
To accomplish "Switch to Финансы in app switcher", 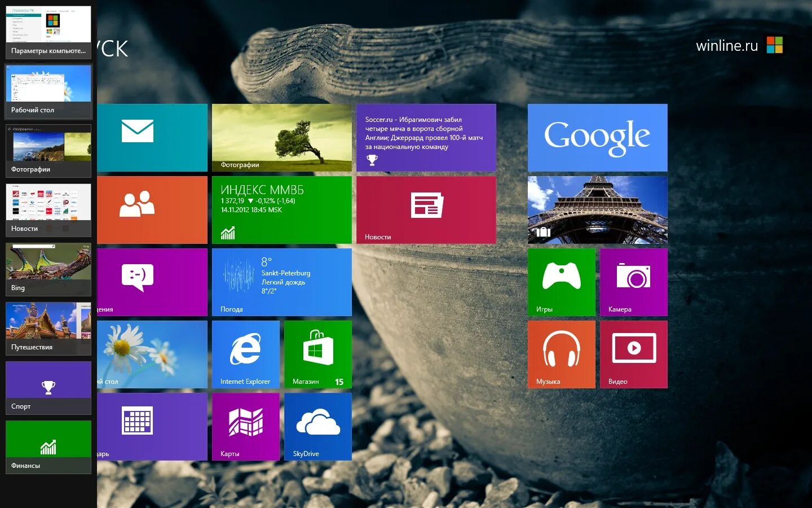I will coord(48,447).
